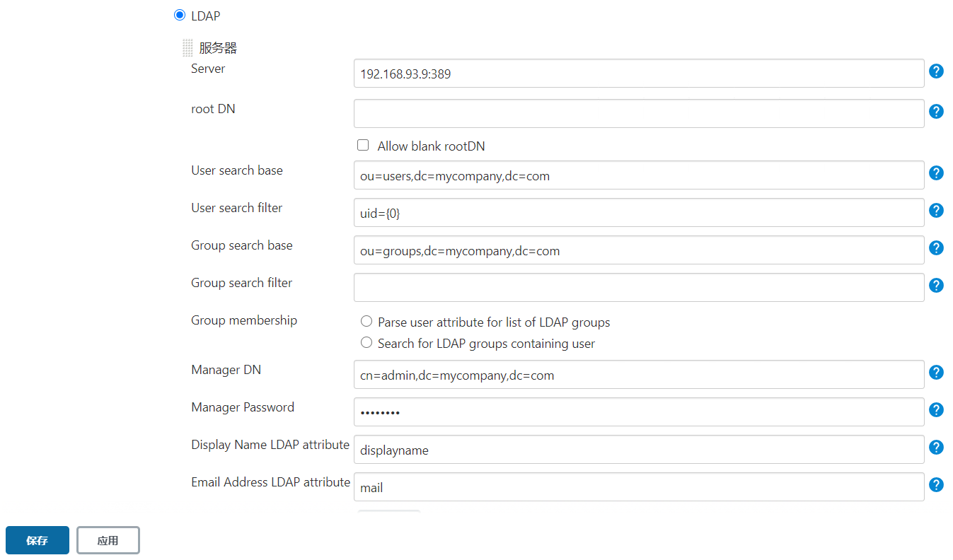Open help for Display Name LDAP attribute
Viewport: 953px width, 560px height.
pos(936,447)
